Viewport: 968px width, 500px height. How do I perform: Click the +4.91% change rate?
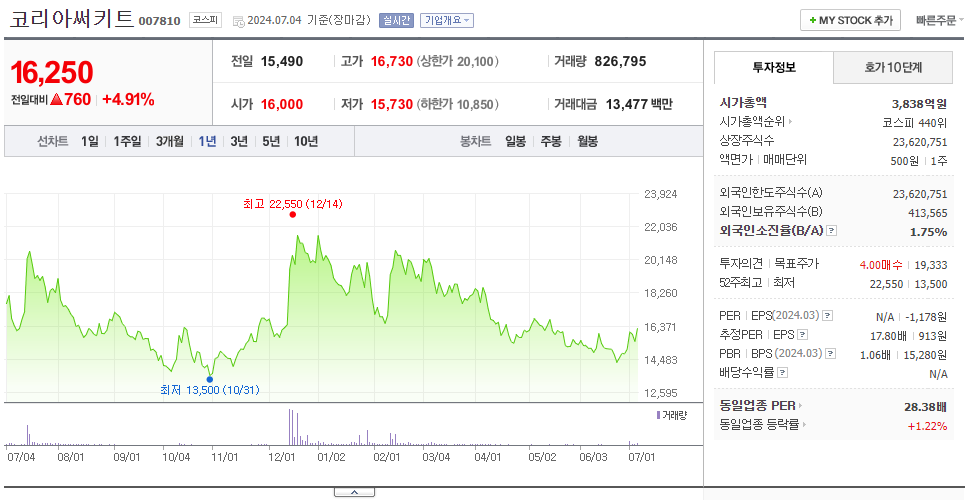(128, 99)
